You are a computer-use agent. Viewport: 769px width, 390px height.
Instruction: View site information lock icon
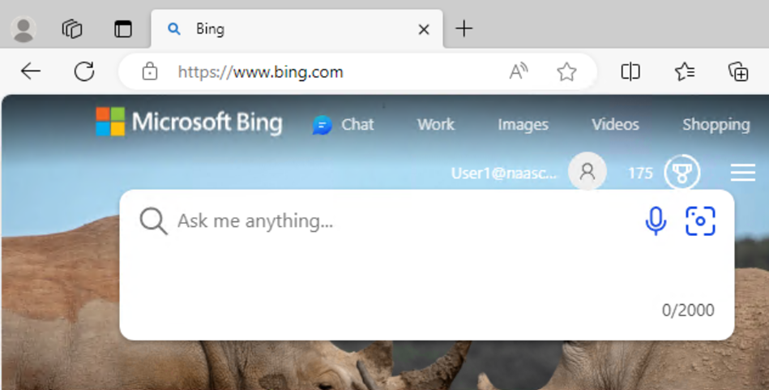pos(150,72)
